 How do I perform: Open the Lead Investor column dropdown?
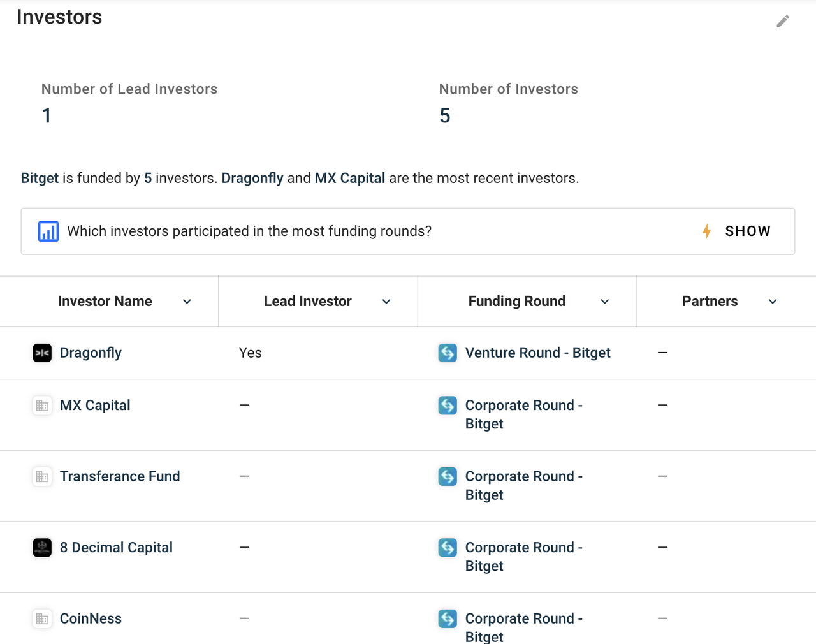pyautogui.click(x=386, y=302)
